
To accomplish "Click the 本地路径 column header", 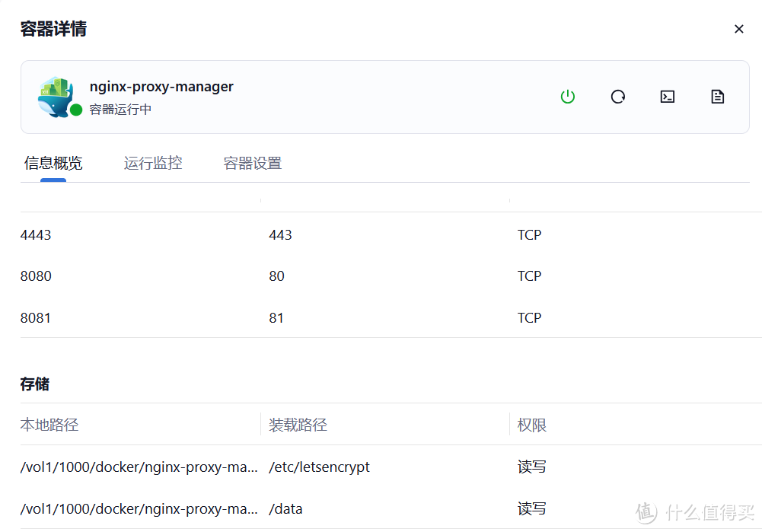I will coord(49,425).
